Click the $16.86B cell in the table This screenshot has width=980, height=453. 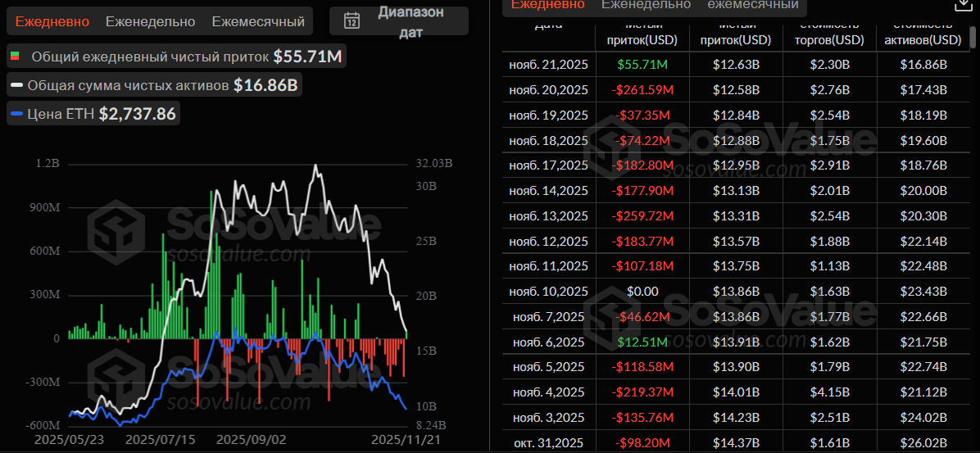923,65
